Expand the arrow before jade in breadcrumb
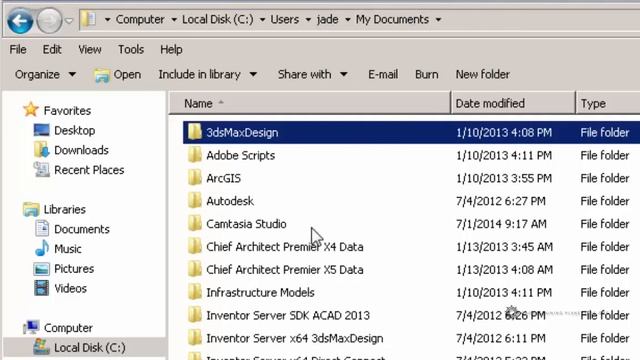The height and width of the screenshot is (360, 640). click(308, 20)
